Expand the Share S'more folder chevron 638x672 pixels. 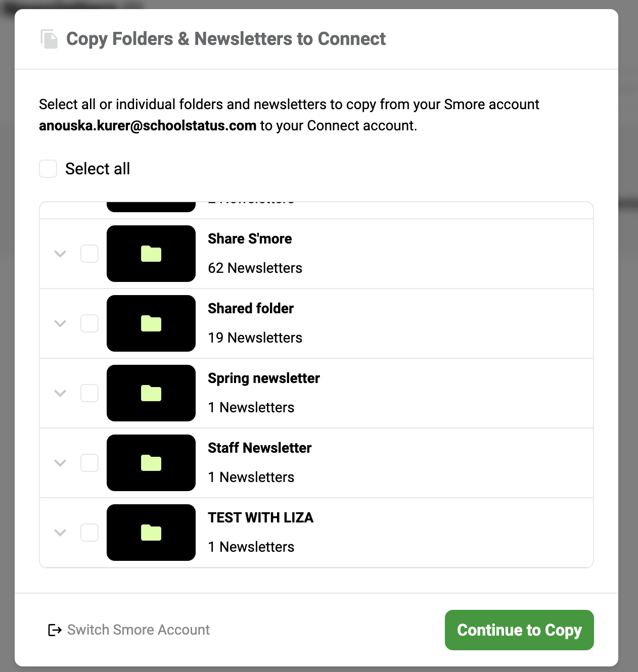tap(60, 254)
